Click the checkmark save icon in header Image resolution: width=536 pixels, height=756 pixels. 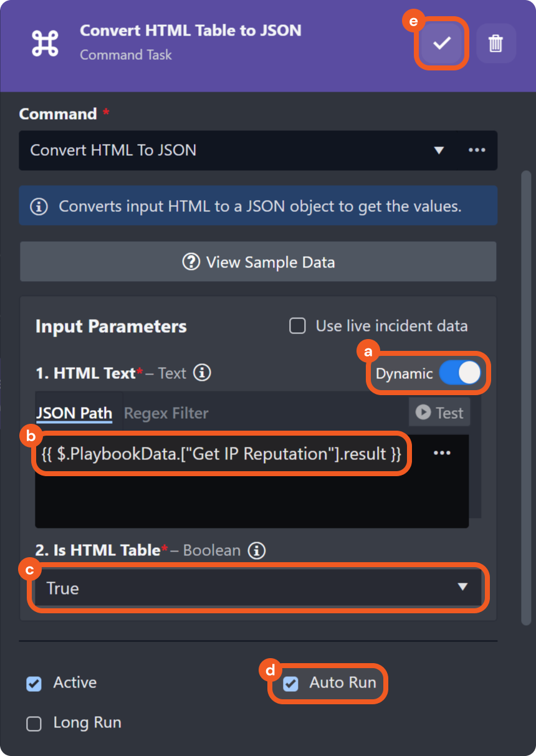[x=441, y=43]
